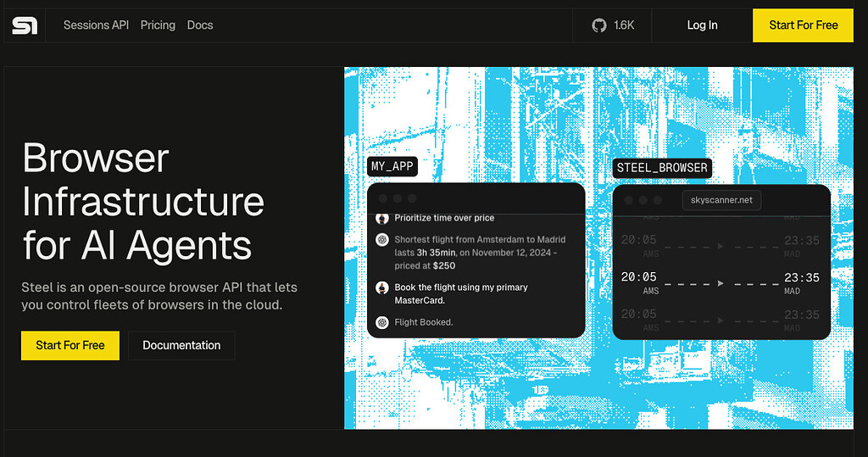Screen dimensions: 868x457
Task: Click the Steel logo in the header
Action: (25, 25)
